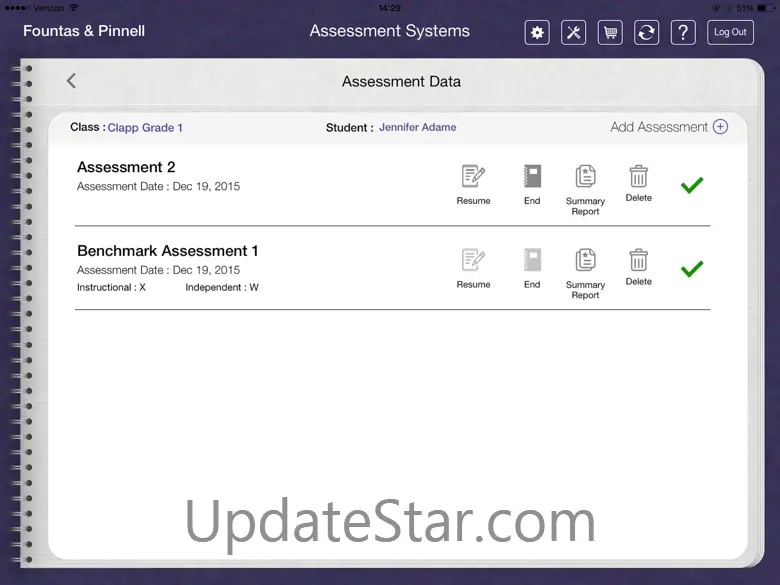Resume Assessment 2
This screenshot has height=585, width=780.
coord(473,185)
